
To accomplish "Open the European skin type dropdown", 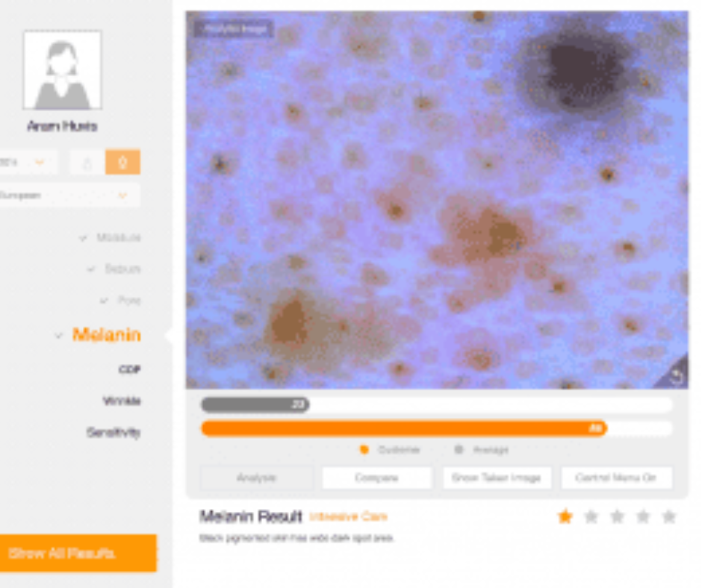I will (x=69, y=195).
